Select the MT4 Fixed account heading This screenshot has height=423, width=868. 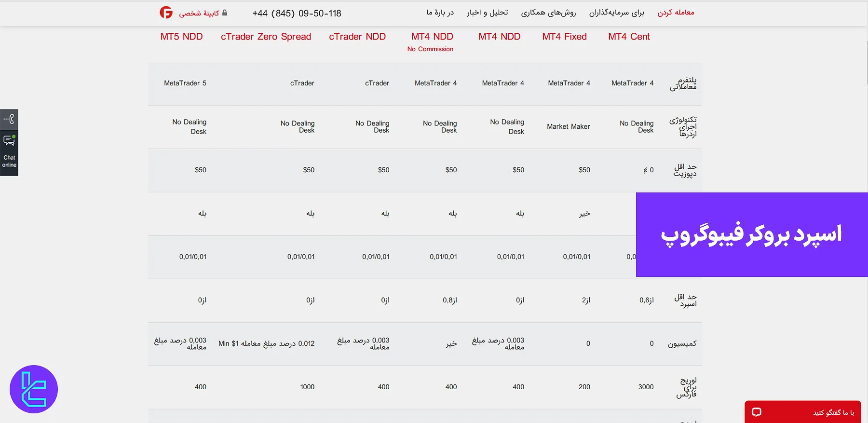click(x=564, y=37)
